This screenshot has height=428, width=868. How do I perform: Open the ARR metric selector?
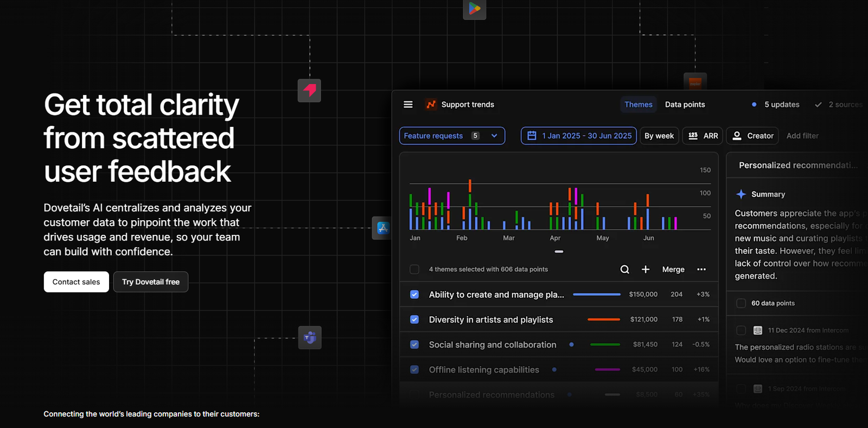(x=703, y=136)
